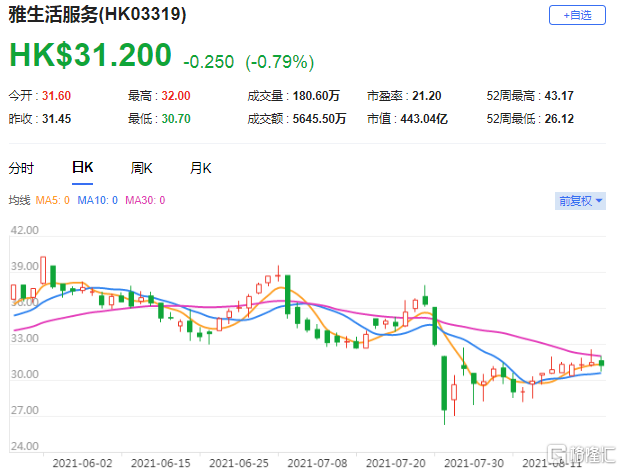This screenshot has height=471, width=622.
Task: Click the day high value 32.00
Action: point(176,96)
